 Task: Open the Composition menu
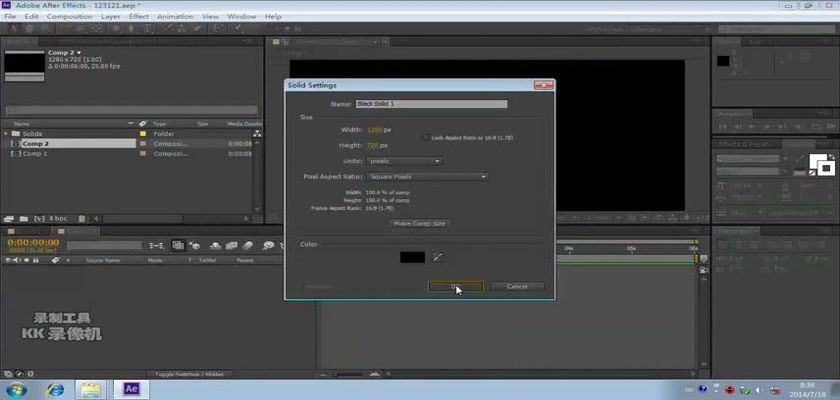tap(70, 17)
